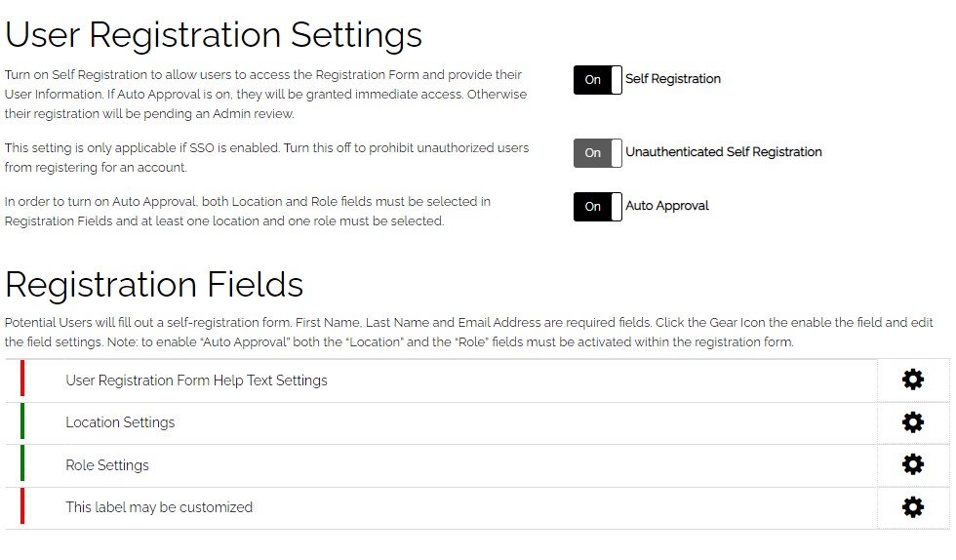Select the Role Settings row

tap(477, 465)
